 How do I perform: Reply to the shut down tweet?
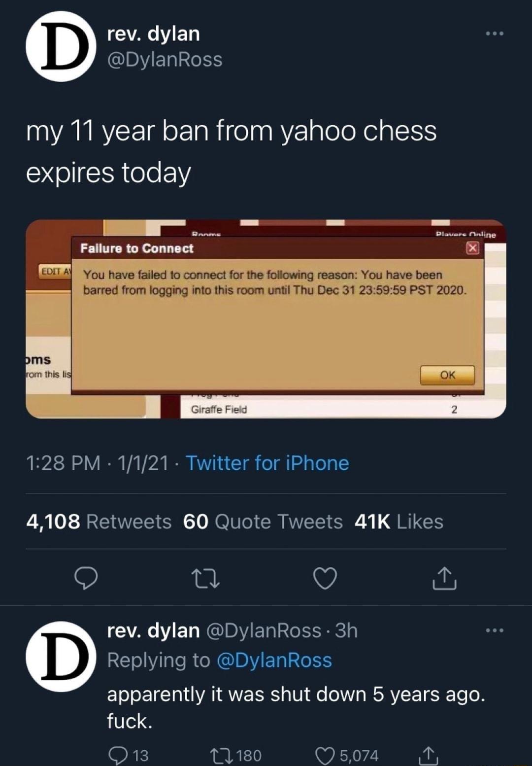118,756
